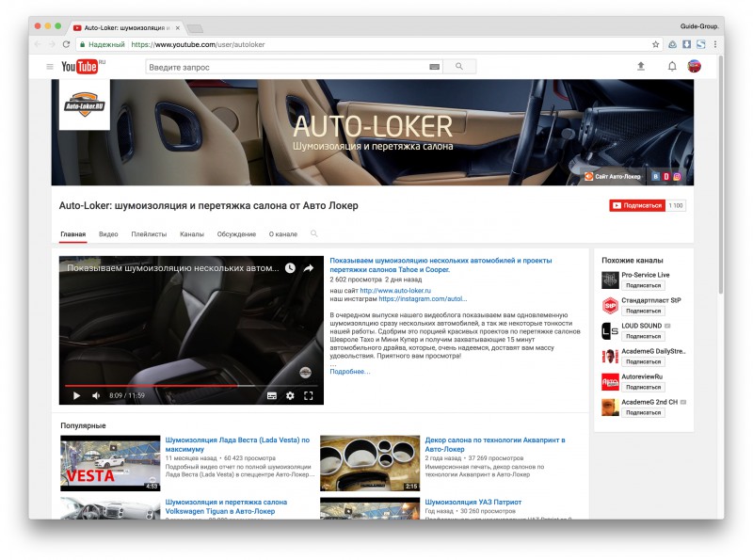Click the Популярные section heading
Screen dimensions: 753x560
[x=83, y=425]
